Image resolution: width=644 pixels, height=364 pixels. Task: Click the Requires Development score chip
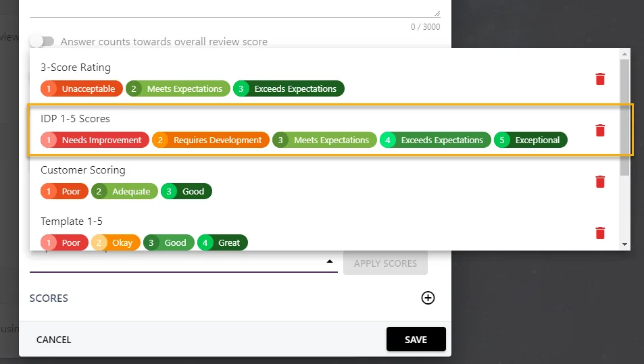click(211, 140)
